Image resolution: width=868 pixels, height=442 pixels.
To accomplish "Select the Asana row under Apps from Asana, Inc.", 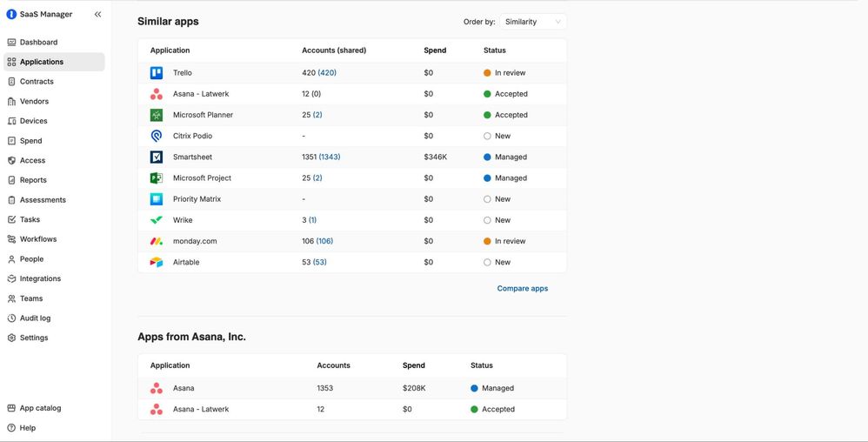I will click(184, 388).
